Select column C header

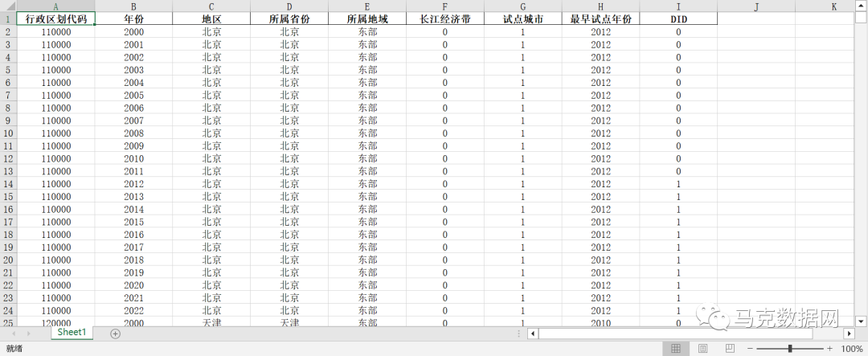coord(211,6)
